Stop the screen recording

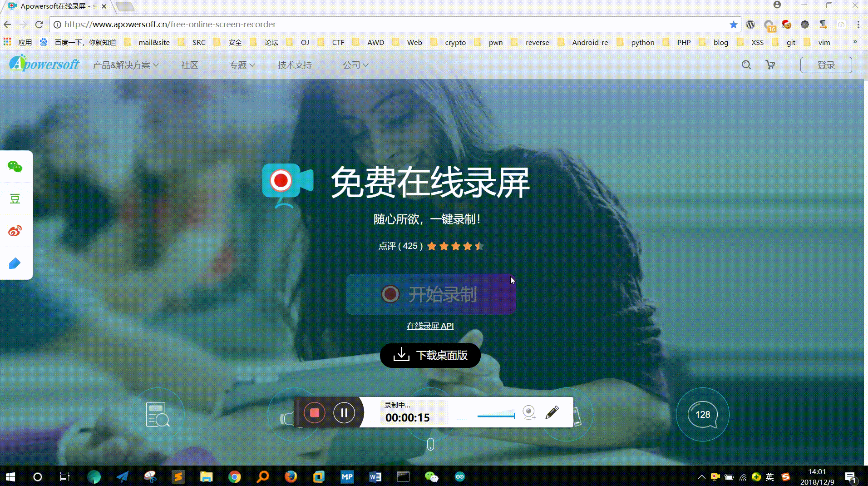[x=315, y=413]
